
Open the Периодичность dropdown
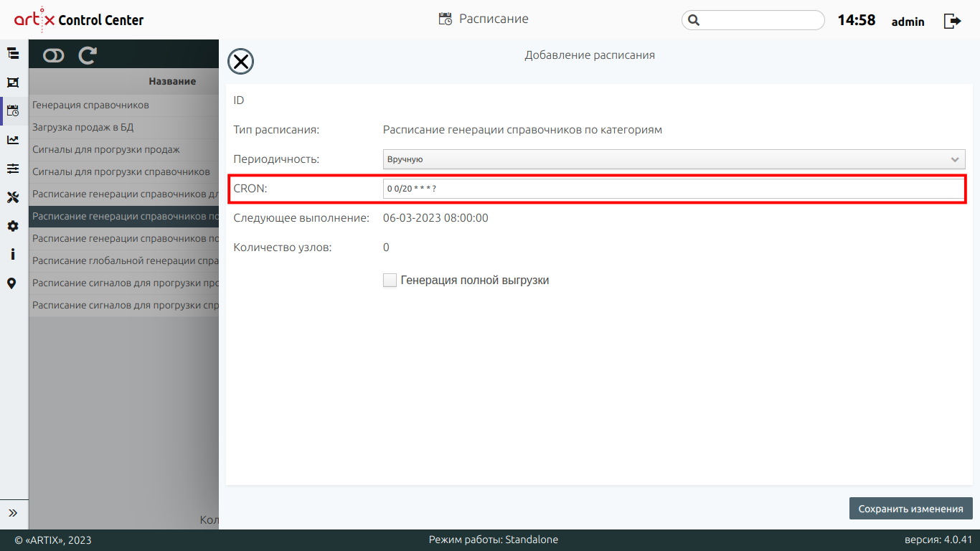pyautogui.click(x=673, y=159)
